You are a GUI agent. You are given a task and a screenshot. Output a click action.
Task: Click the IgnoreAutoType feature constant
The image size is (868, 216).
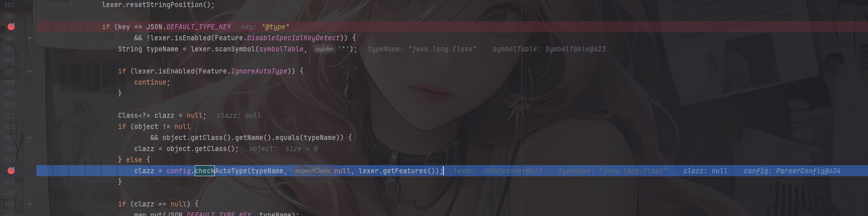tap(259, 71)
